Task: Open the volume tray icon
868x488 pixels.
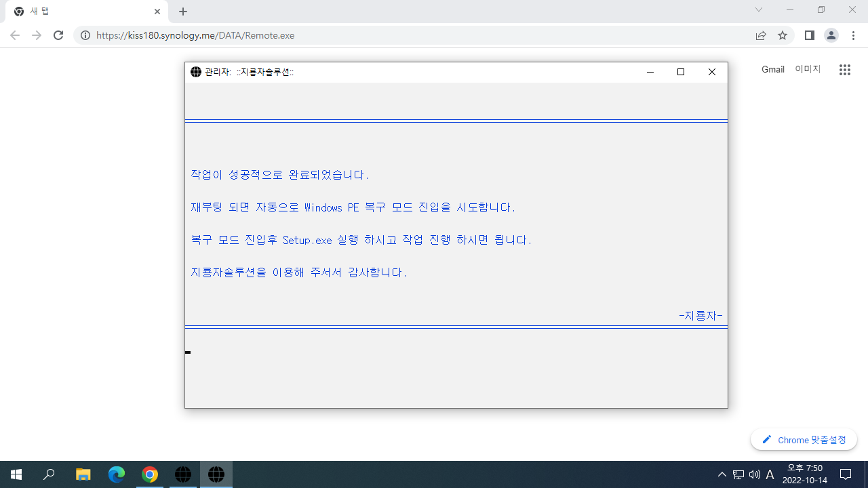Action: [754, 474]
